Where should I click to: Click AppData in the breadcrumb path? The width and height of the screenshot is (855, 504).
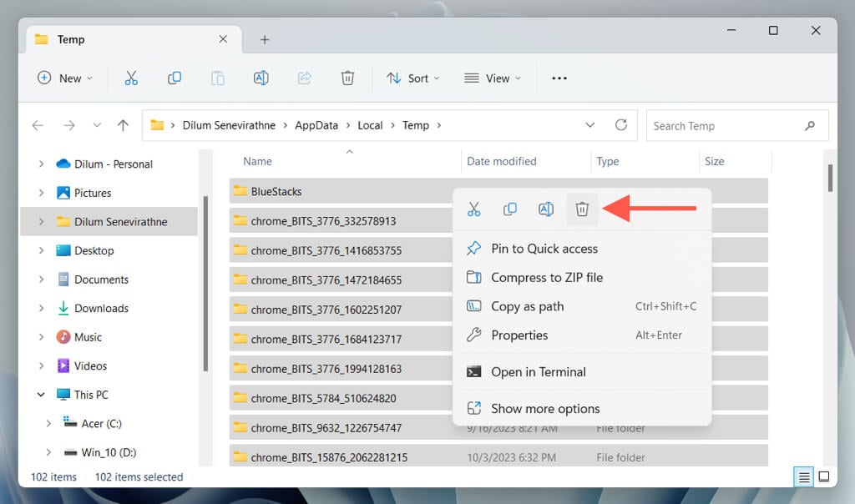pyautogui.click(x=316, y=125)
